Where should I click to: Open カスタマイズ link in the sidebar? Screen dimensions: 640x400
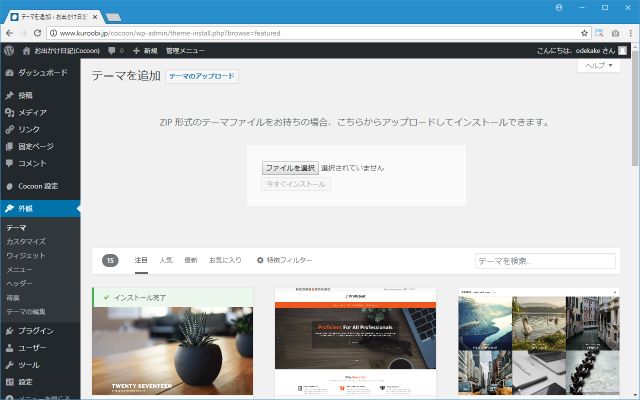coord(26,241)
